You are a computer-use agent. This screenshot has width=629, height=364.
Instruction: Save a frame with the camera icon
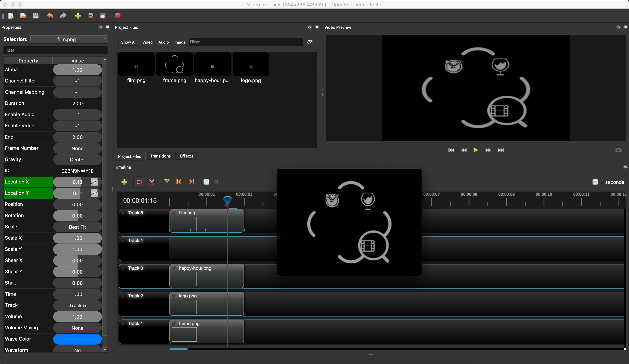tap(618, 150)
